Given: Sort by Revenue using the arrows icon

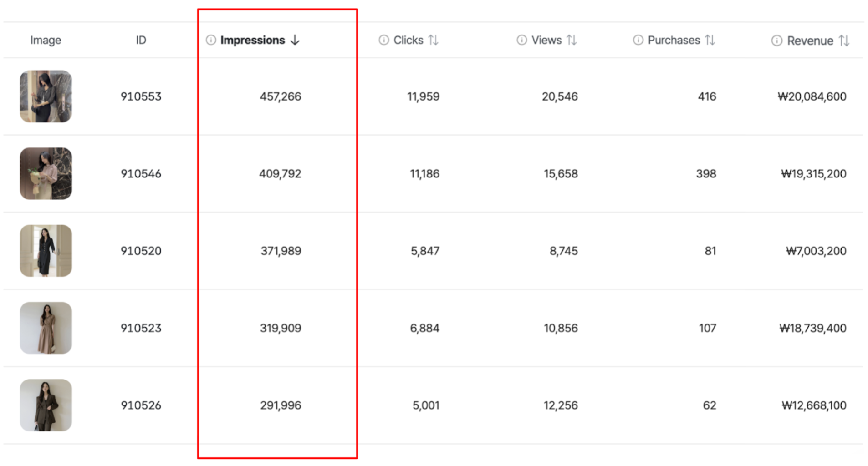Looking at the screenshot, I should [x=844, y=41].
